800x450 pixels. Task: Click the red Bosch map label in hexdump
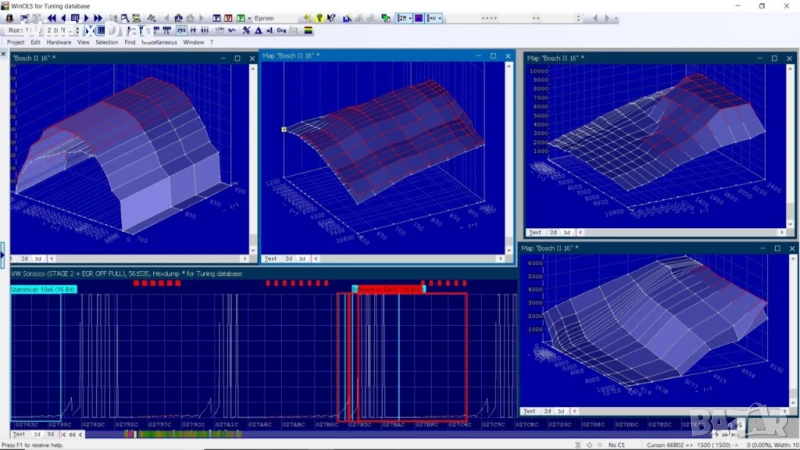click(388, 289)
